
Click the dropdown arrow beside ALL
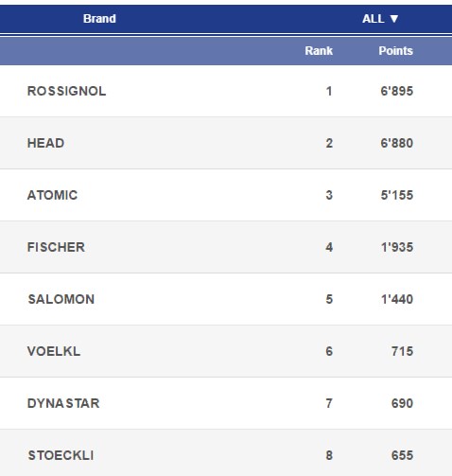coord(394,19)
